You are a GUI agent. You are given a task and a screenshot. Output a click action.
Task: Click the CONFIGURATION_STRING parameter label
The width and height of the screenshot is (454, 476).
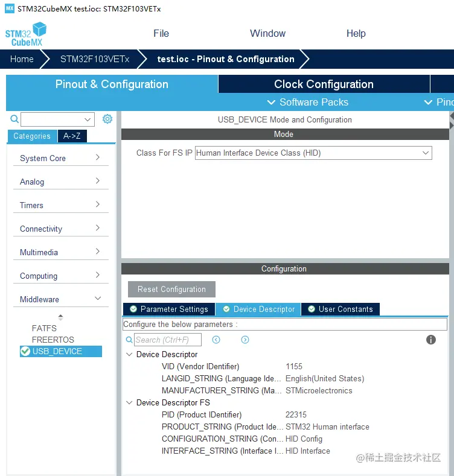(222, 439)
